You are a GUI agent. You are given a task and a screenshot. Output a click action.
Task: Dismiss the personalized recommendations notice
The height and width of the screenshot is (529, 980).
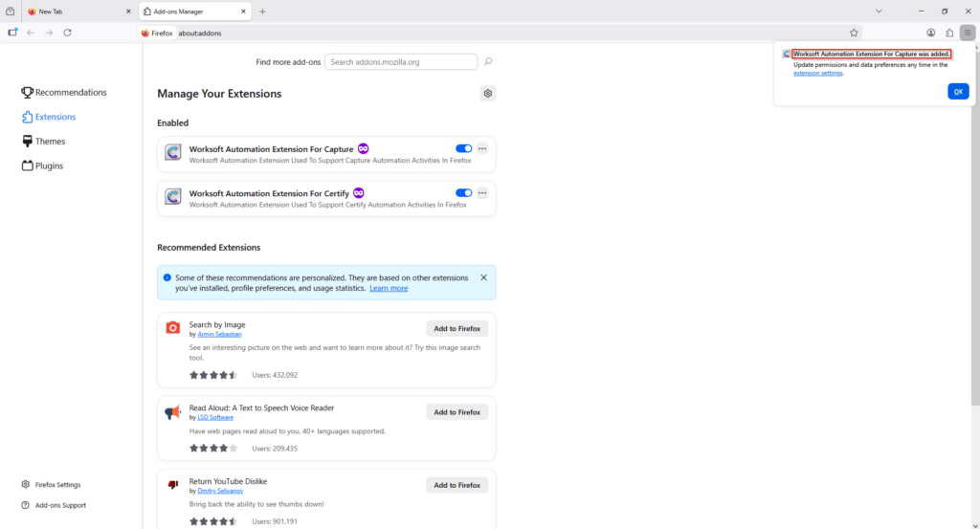[x=483, y=277]
